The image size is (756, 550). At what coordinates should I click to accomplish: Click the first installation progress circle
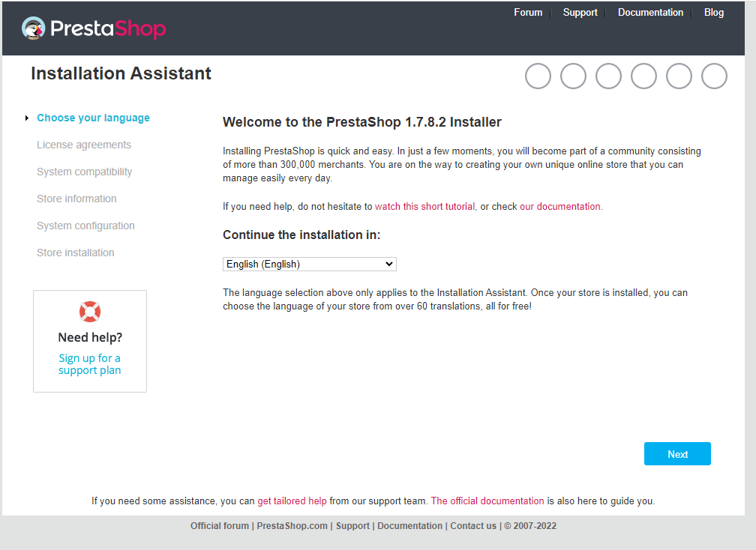click(538, 76)
